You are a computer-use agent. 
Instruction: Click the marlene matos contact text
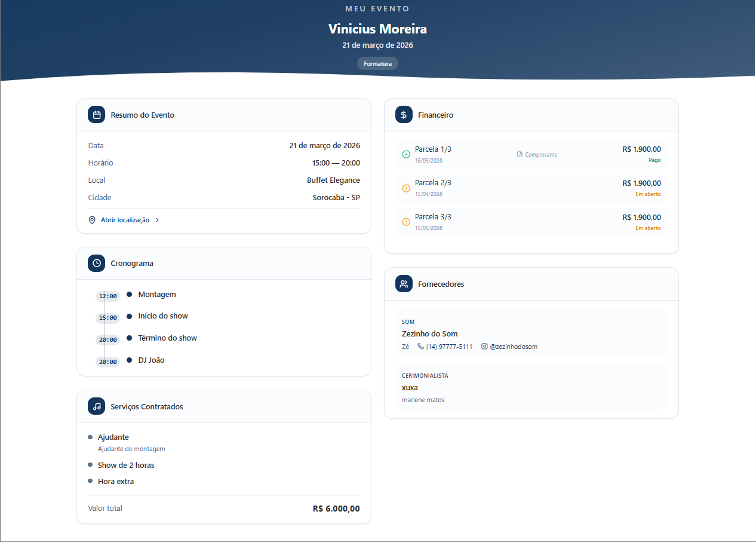423,400
